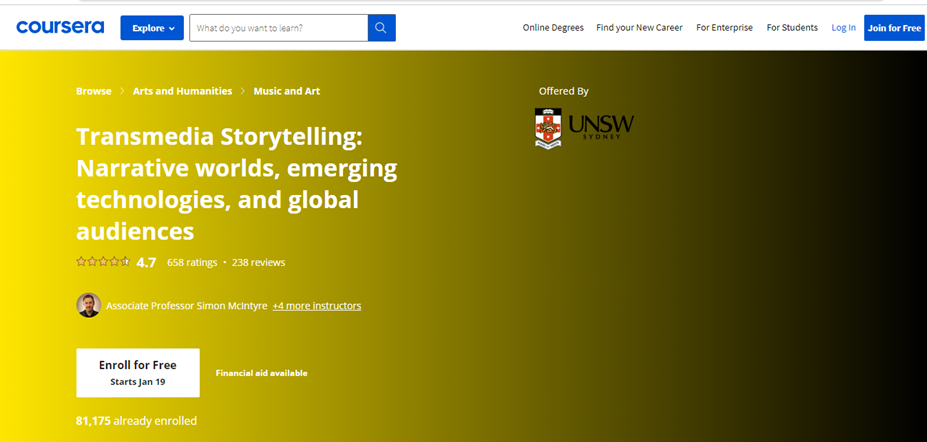View the 238 reviews link
The width and height of the screenshot is (927, 442).
(x=258, y=263)
